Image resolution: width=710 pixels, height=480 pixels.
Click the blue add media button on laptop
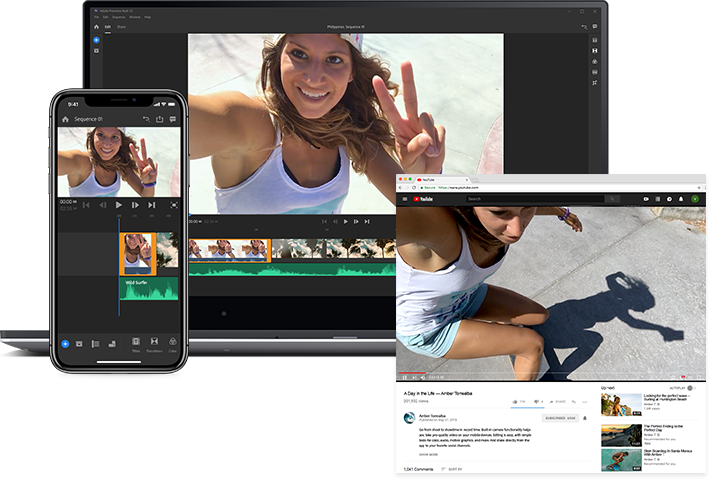tap(96, 40)
